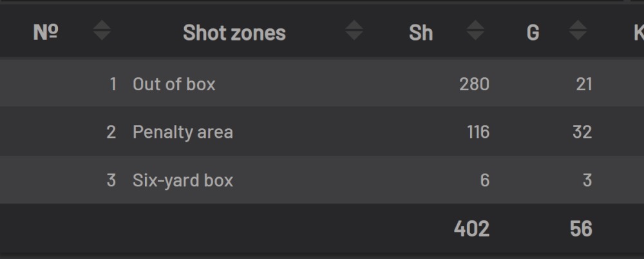Image resolution: width=644 pixels, height=259 pixels.
Task: Select the Out of box row
Action: (x=174, y=84)
